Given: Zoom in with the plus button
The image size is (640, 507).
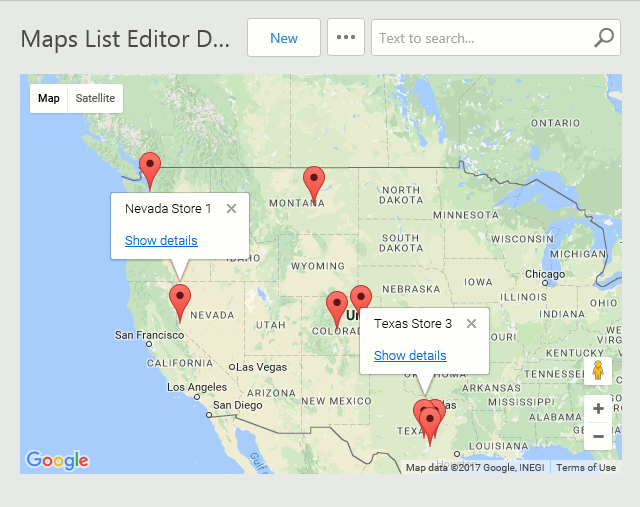Looking at the screenshot, I should pos(598,409).
